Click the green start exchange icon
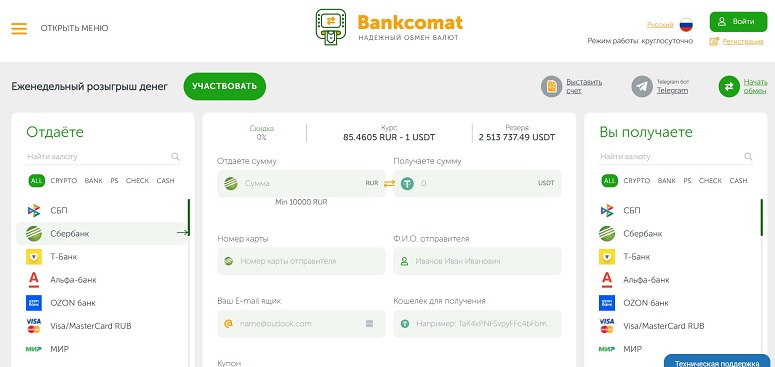 point(729,86)
